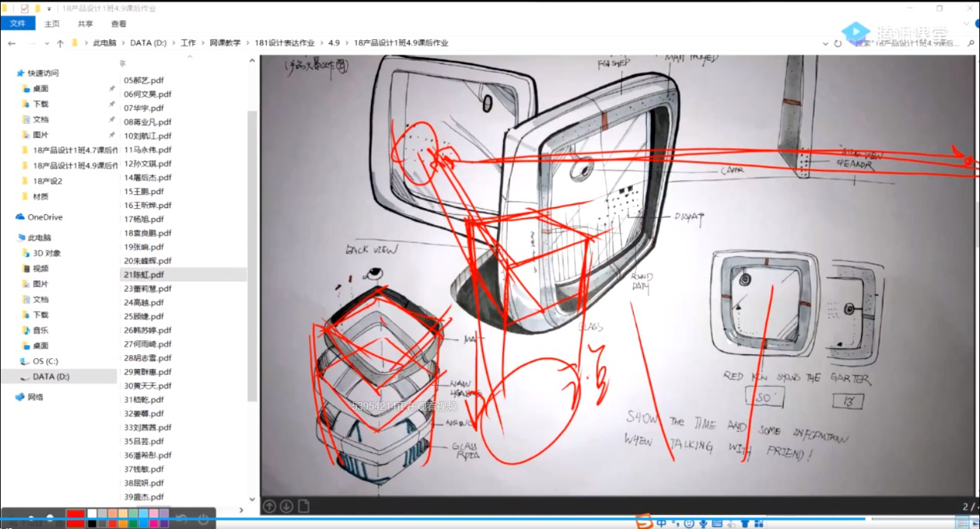Click the page icon in preview toolbar
Screen dimensions: 980x529
(x=304, y=507)
